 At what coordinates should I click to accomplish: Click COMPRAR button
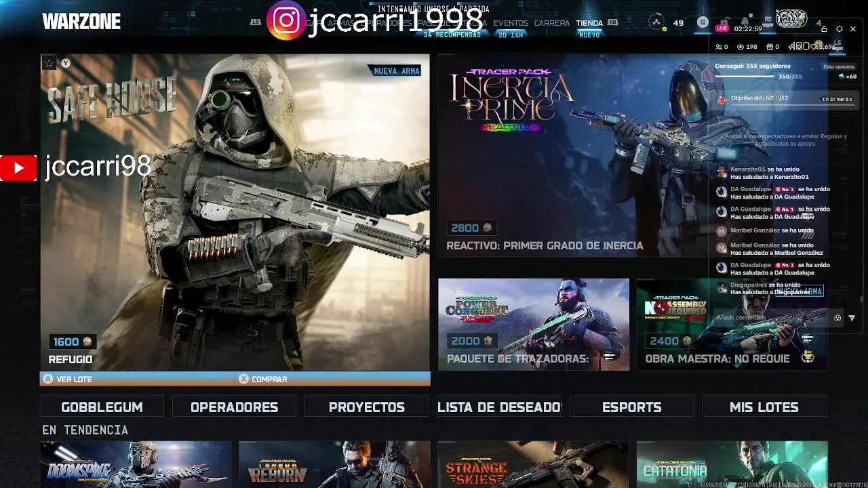(x=333, y=379)
